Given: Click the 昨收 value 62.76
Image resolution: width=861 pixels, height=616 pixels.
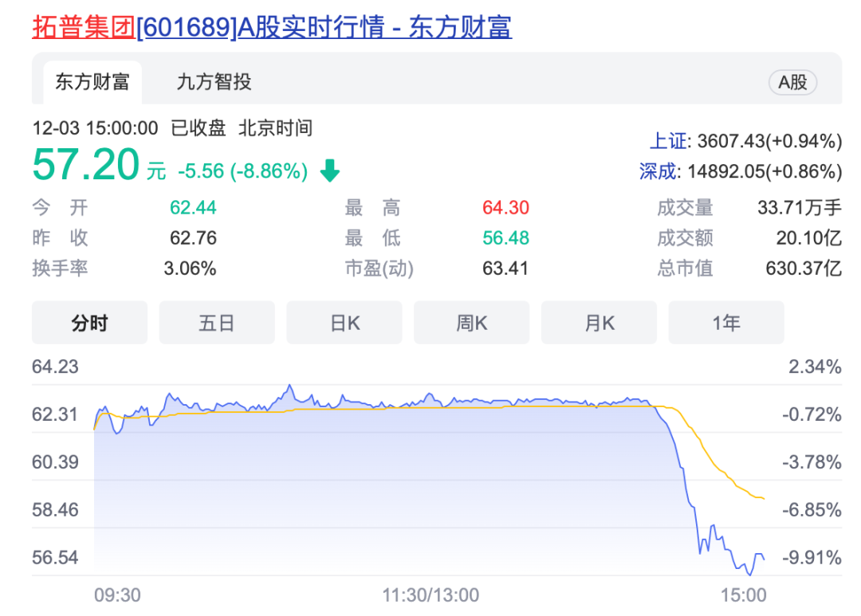Looking at the screenshot, I should pyautogui.click(x=193, y=237).
